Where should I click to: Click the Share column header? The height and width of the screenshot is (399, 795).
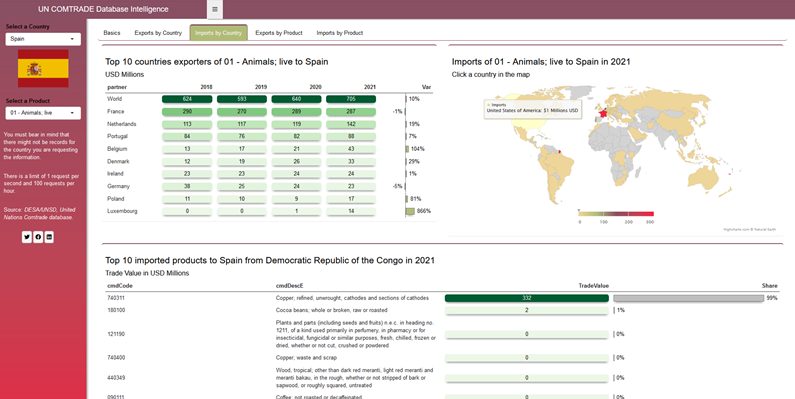pos(770,286)
